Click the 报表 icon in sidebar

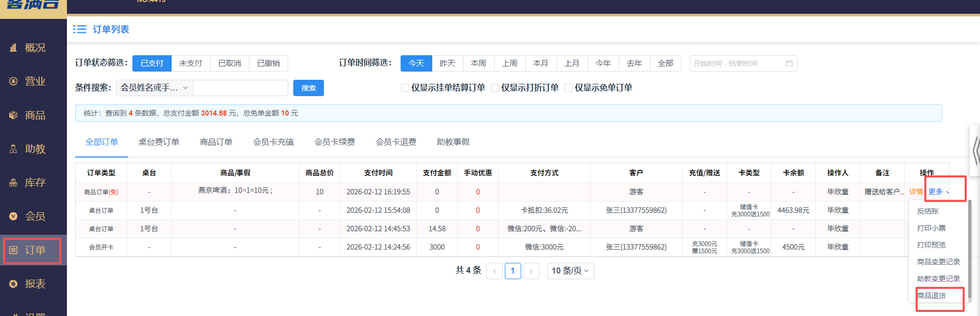pos(13,284)
